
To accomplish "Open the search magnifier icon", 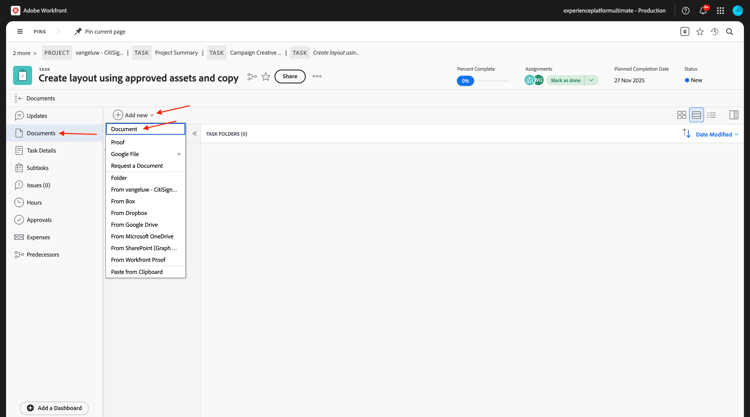I will tap(729, 32).
